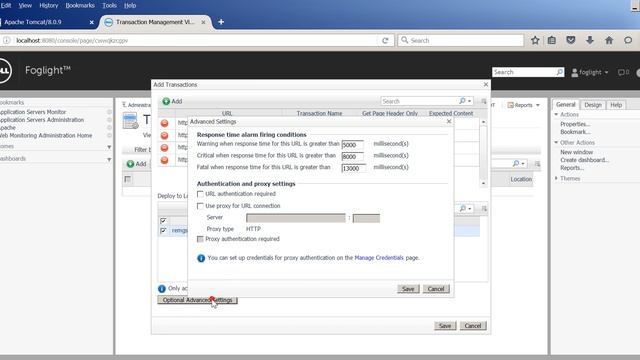This screenshot has height=360, width=640.
Task: Close the Add Transactions dialog
Action: click(x=486, y=84)
